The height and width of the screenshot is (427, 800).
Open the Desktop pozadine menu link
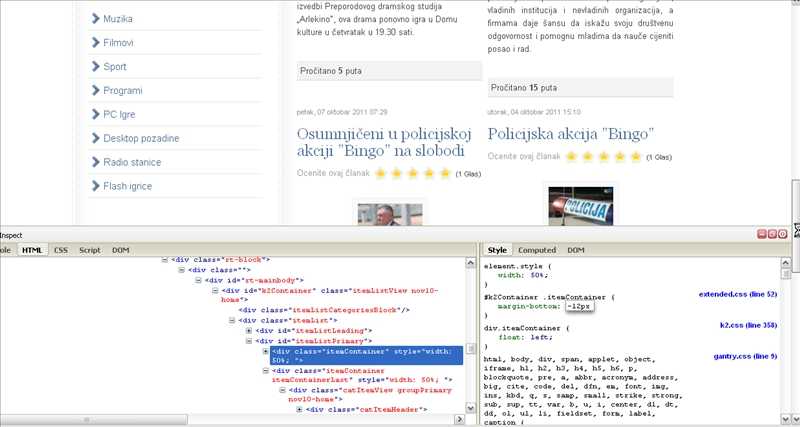pyautogui.click(x=141, y=138)
